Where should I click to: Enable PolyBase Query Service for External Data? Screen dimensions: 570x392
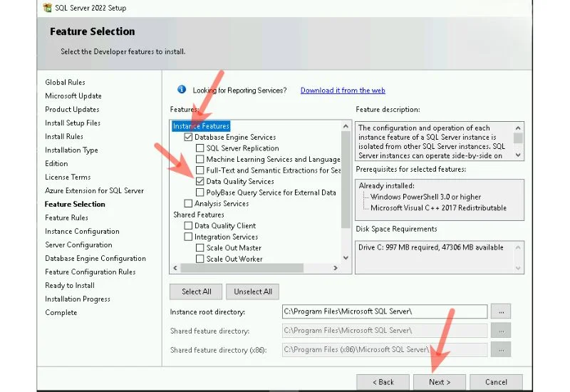(x=200, y=192)
